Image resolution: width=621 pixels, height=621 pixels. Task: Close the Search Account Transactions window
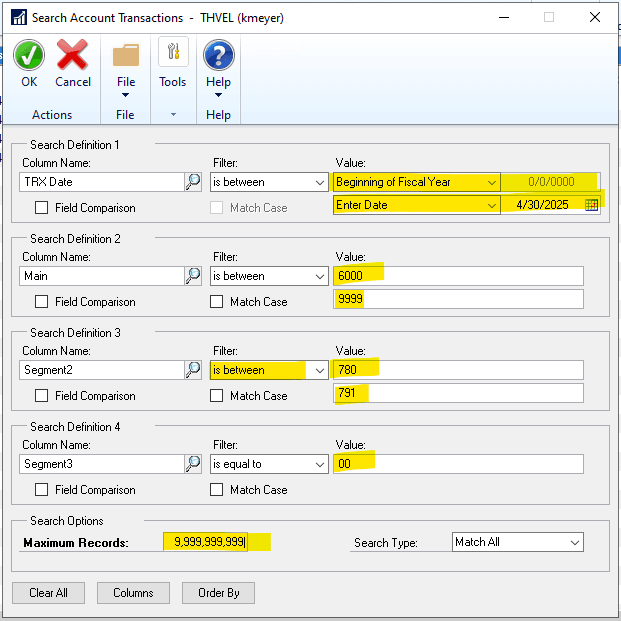pos(594,17)
